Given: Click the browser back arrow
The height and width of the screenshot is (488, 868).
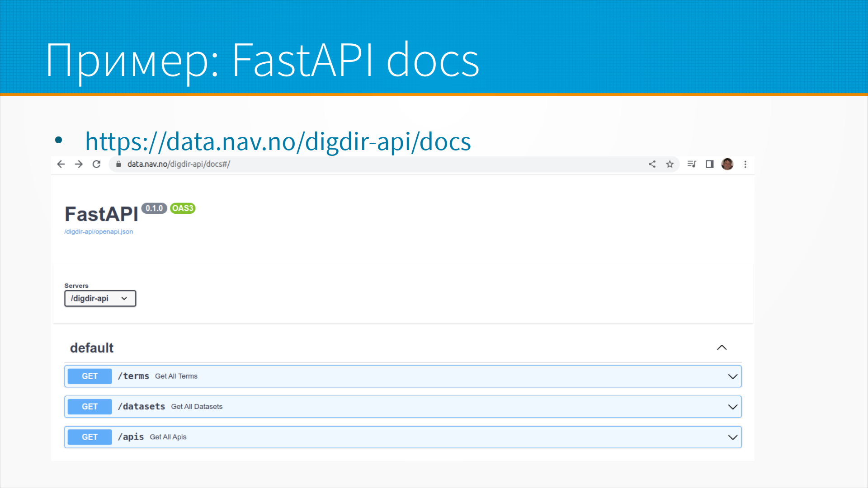Looking at the screenshot, I should tap(61, 164).
